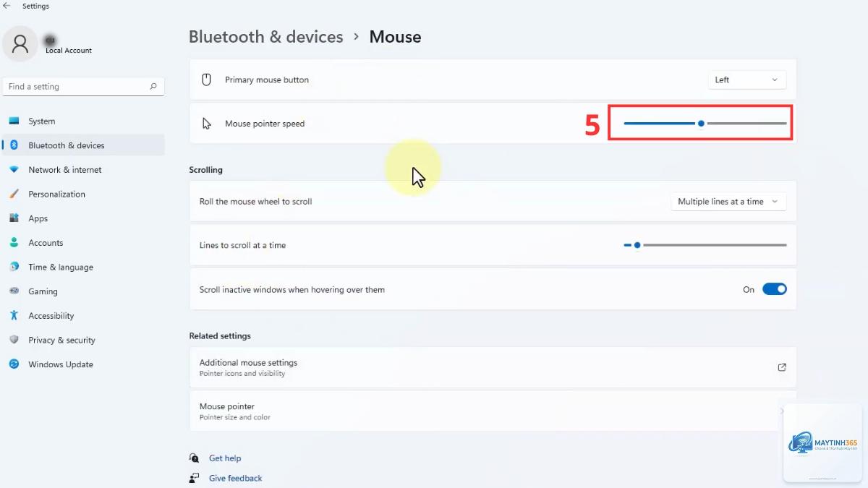Open Accounts settings

(84, 243)
